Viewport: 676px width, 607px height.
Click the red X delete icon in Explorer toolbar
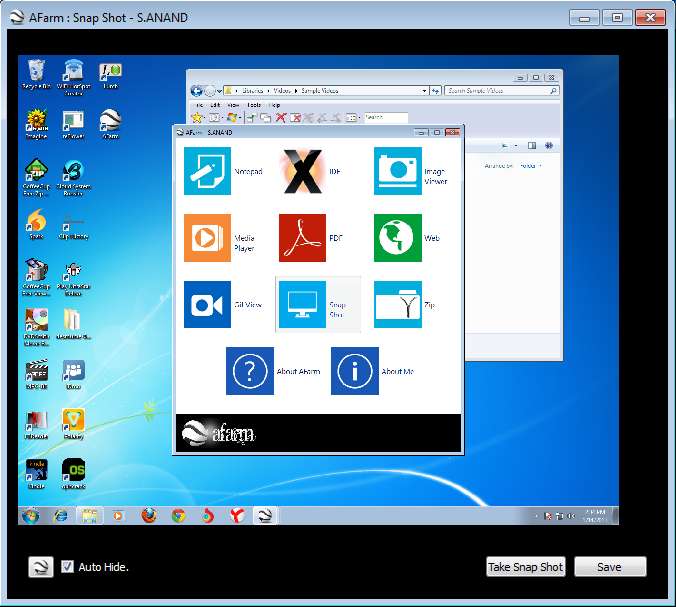click(281, 117)
